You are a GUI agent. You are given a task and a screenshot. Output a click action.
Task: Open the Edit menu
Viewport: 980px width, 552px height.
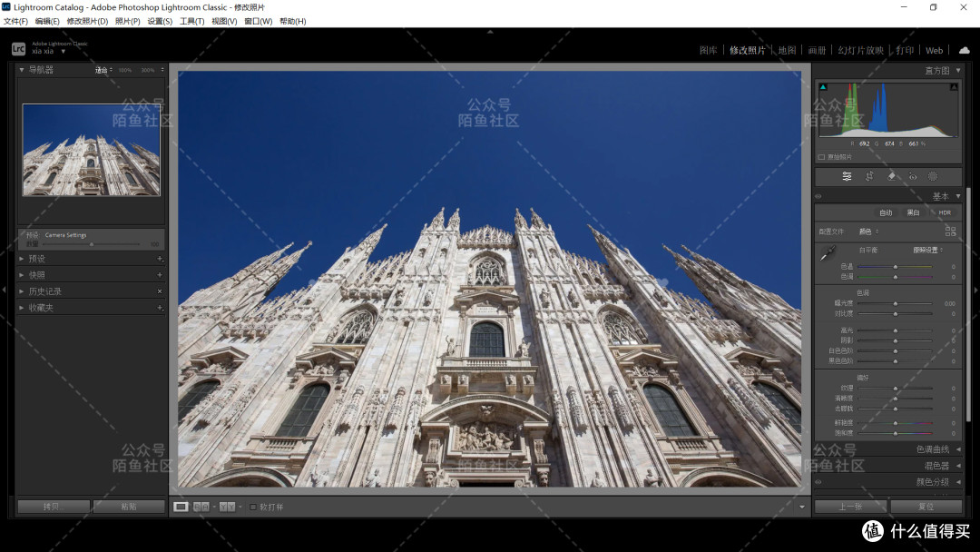pyautogui.click(x=47, y=21)
